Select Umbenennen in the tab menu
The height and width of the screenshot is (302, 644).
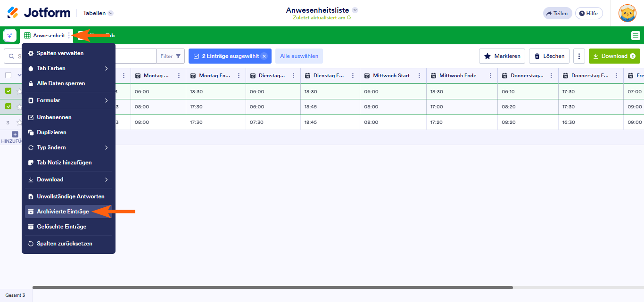point(68,117)
